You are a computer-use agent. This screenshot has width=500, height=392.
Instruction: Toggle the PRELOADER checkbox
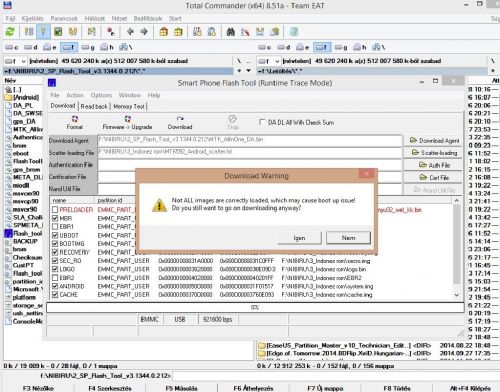click(55, 210)
